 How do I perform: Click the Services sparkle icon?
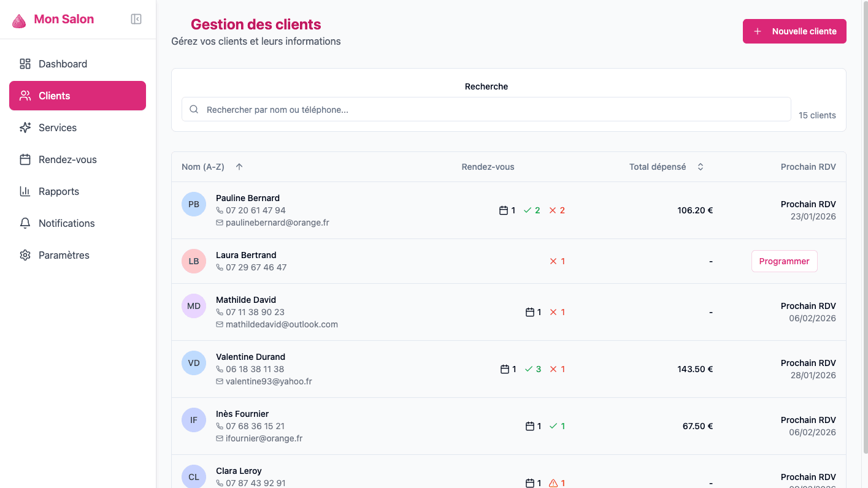point(25,128)
